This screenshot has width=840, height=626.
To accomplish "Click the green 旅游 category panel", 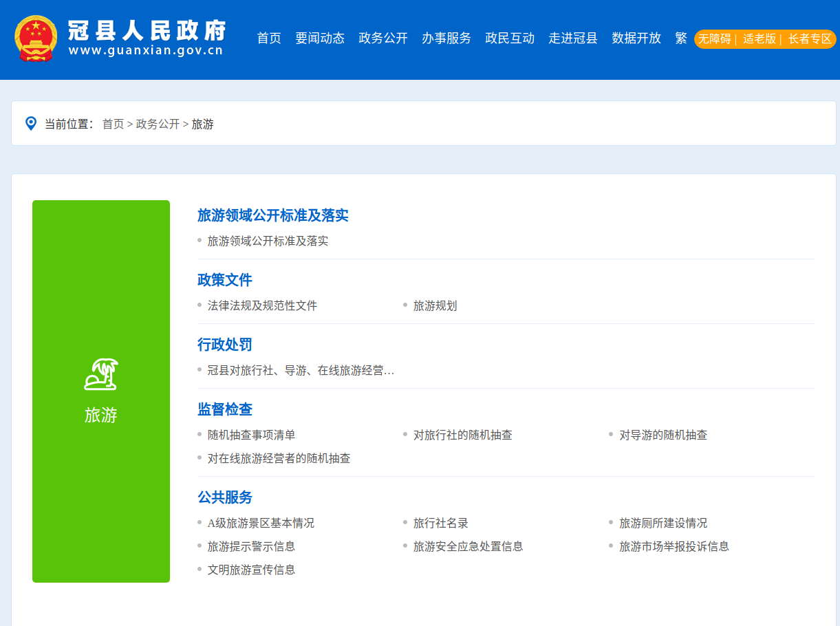I will click(101, 391).
